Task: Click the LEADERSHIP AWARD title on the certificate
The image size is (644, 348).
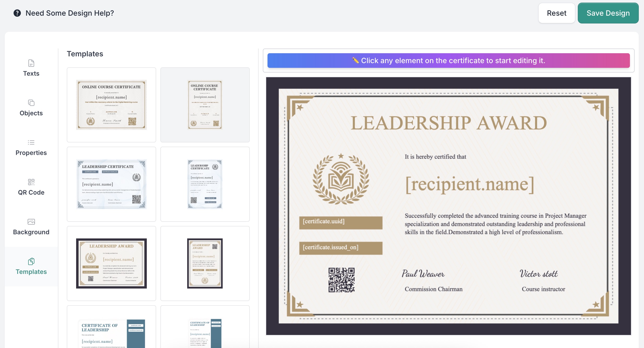Action: point(448,123)
